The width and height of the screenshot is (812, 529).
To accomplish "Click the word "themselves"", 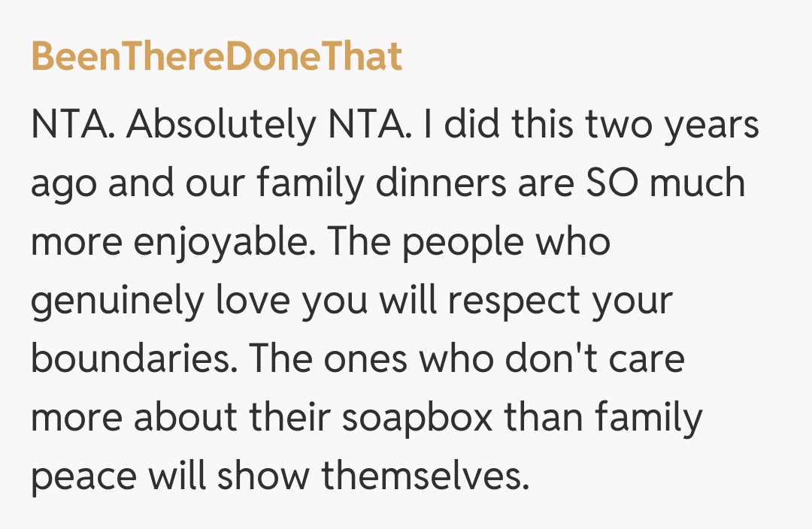I will 425,476.
